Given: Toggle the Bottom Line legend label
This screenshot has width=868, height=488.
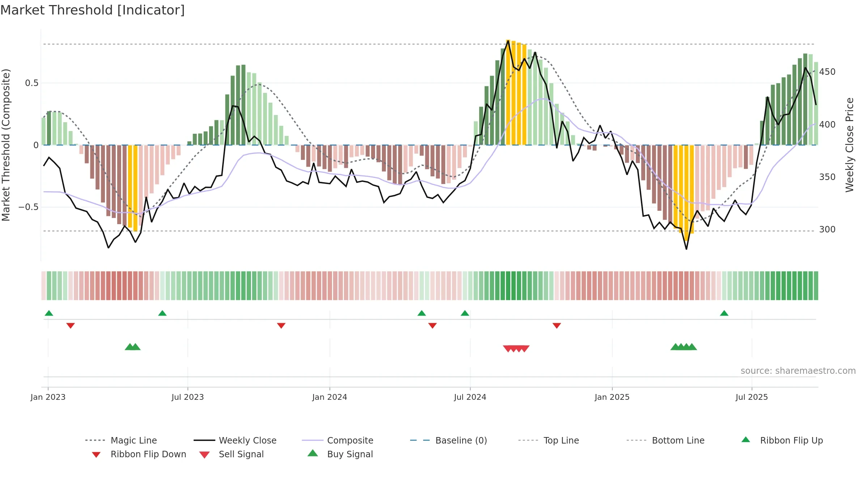Looking at the screenshot, I should tap(678, 440).
